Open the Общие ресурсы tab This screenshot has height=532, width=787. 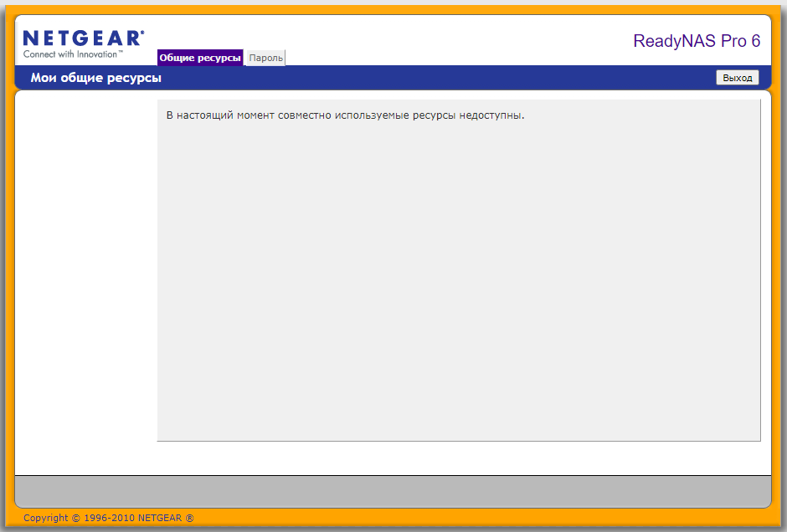click(200, 58)
